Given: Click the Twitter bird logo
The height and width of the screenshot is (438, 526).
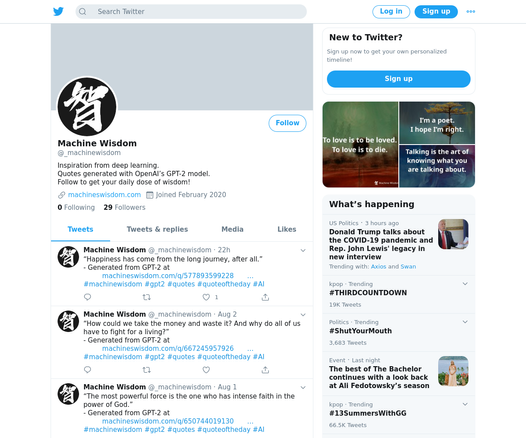Looking at the screenshot, I should pos(58,11).
